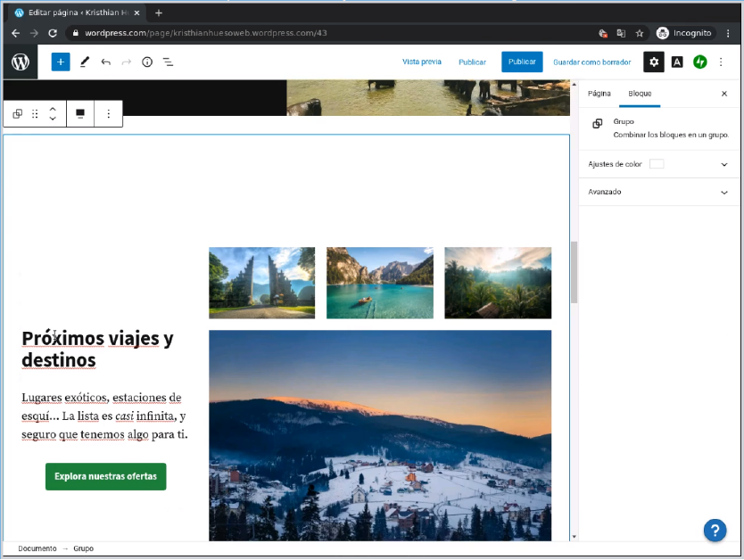The width and height of the screenshot is (744, 560).
Task: Select the Bali temple gate image
Action: pos(262,283)
